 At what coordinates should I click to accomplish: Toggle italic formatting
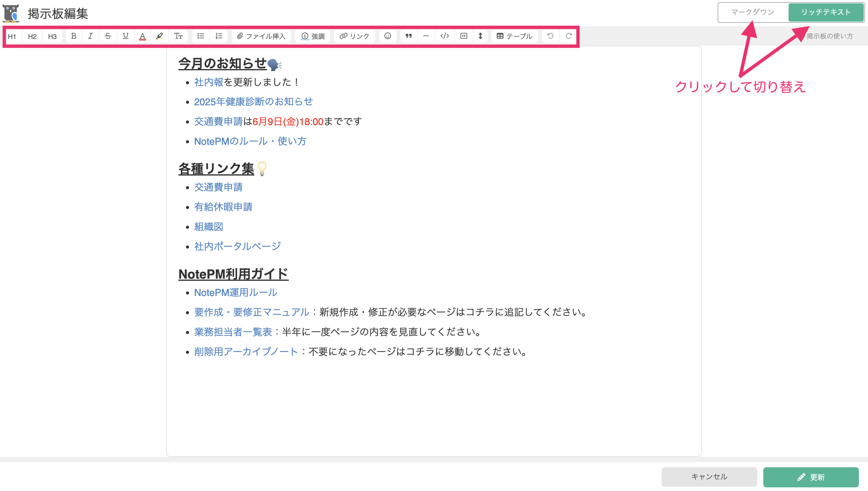point(90,37)
